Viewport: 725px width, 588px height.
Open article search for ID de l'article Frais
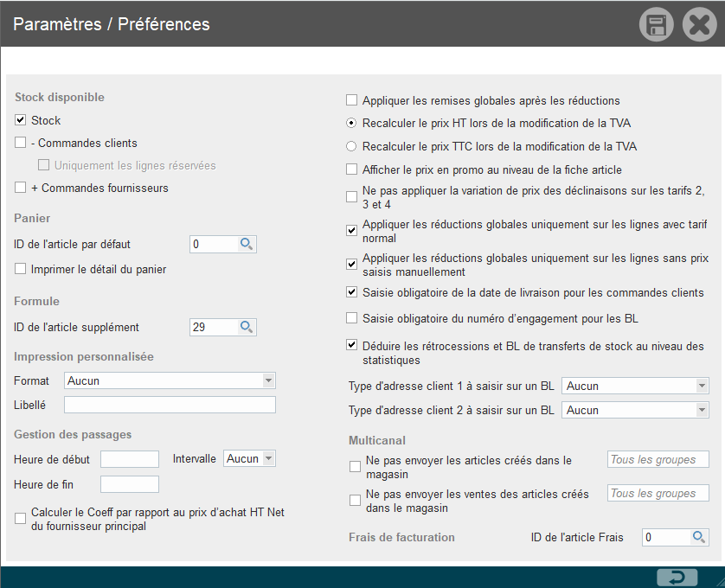pyautogui.click(x=698, y=537)
